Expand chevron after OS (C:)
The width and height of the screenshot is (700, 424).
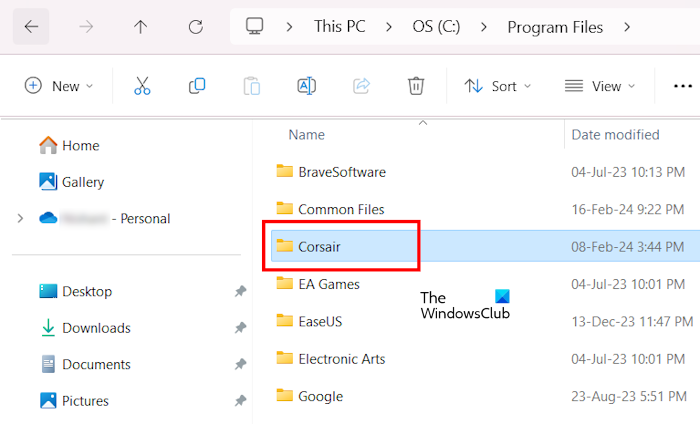click(x=483, y=27)
